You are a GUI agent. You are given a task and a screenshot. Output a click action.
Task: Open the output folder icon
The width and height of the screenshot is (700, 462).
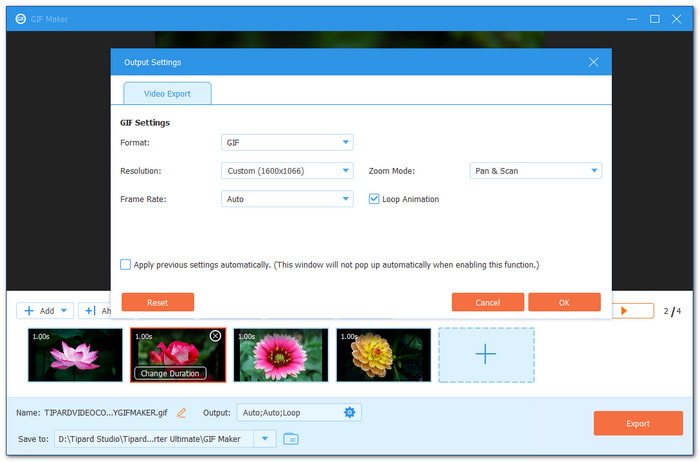291,439
